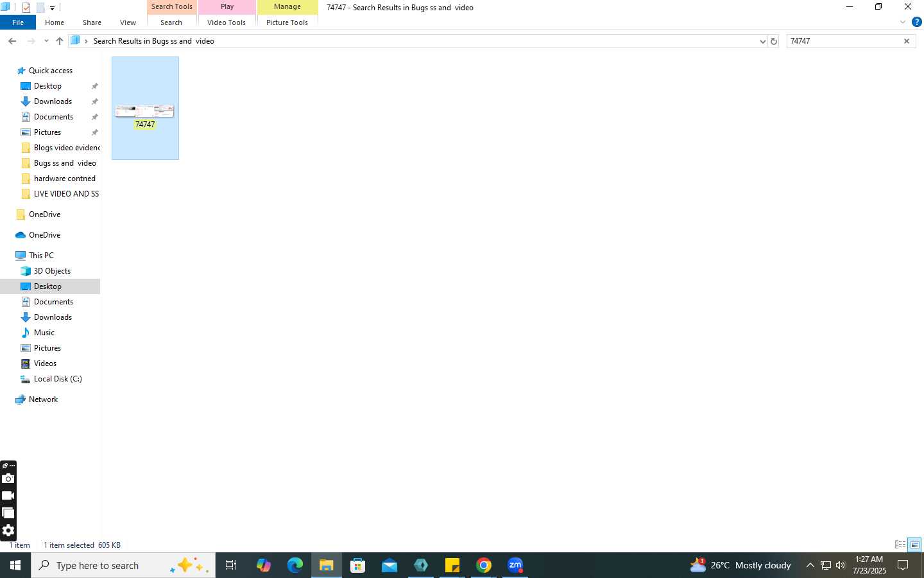
Task: Open the Help question mark icon
Action: [916, 22]
